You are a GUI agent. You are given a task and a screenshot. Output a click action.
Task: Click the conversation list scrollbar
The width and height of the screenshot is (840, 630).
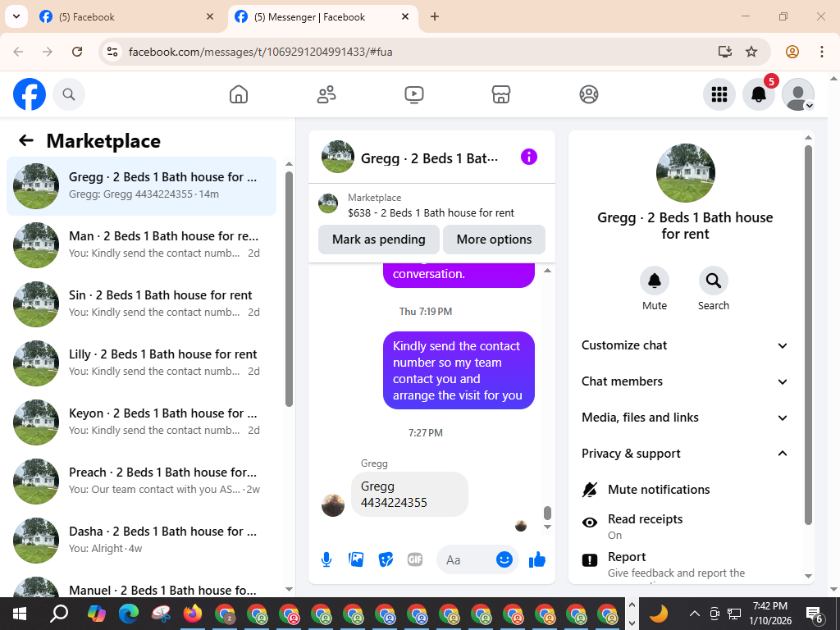(x=290, y=290)
